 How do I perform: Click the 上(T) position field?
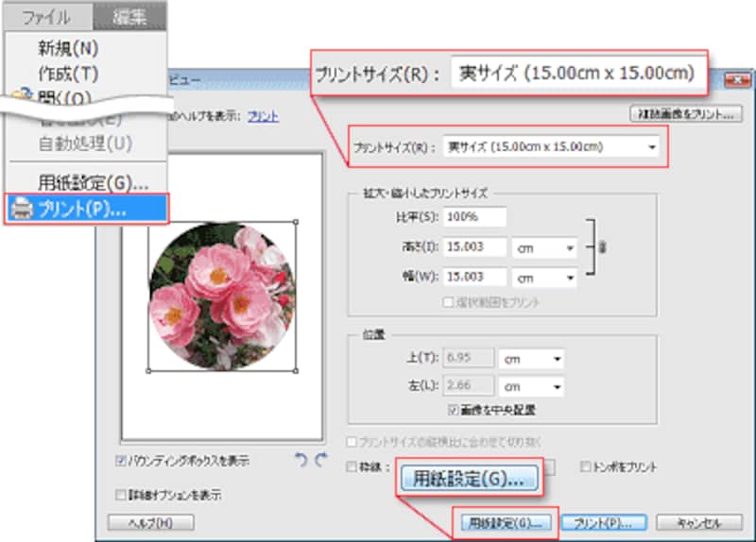pyautogui.click(x=469, y=358)
